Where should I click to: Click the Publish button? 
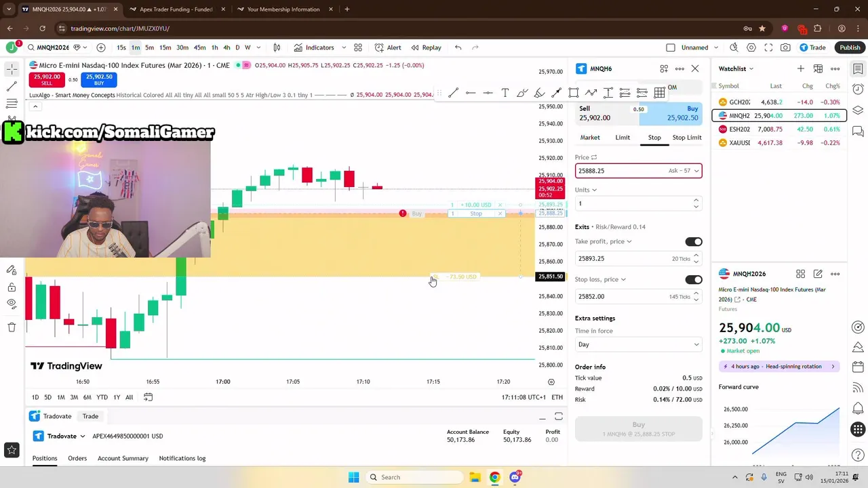click(850, 47)
